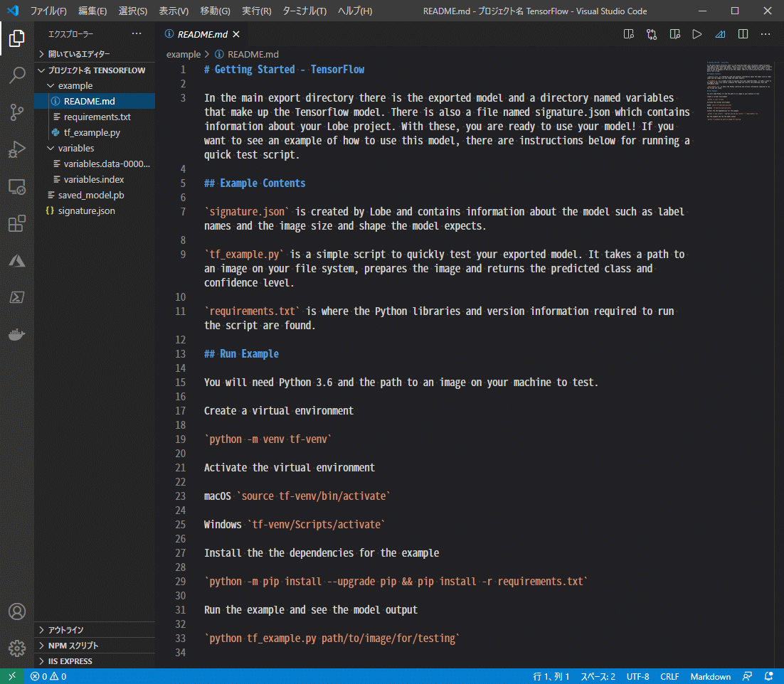Open the ターミナル(T) menu
This screenshot has height=684, width=784.
tap(304, 11)
